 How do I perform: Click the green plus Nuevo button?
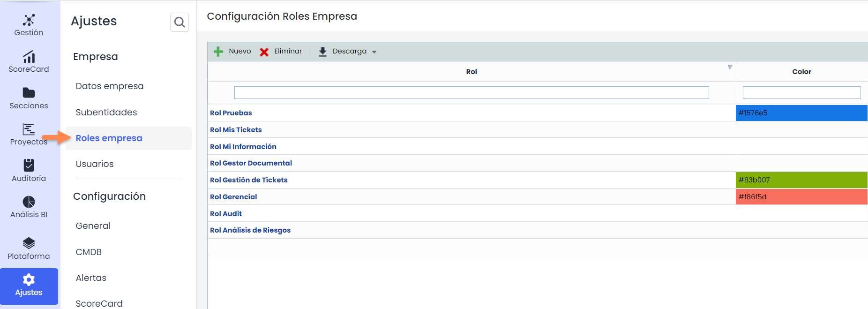pyautogui.click(x=218, y=52)
